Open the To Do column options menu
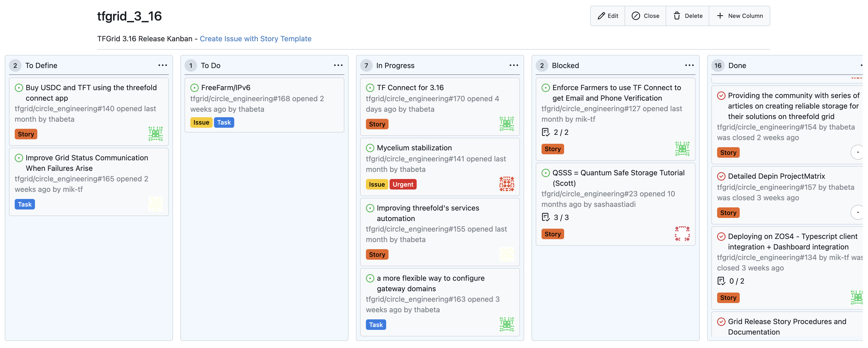Image resolution: width=868 pixels, height=348 pixels. (338, 65)
